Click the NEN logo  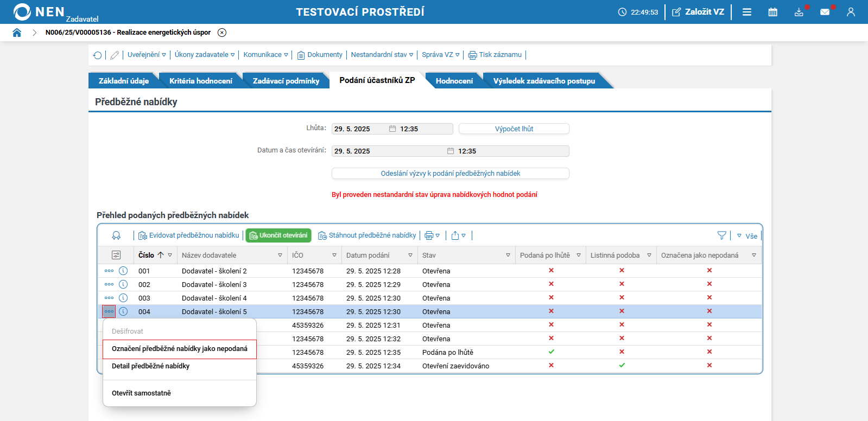click(39, 12)
